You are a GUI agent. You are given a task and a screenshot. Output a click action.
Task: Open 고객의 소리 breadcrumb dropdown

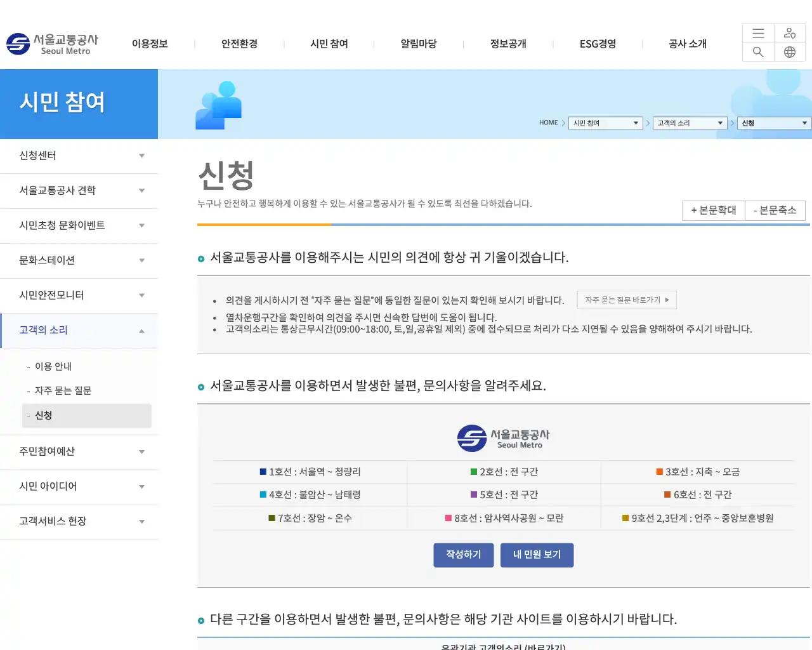(690, 123)
